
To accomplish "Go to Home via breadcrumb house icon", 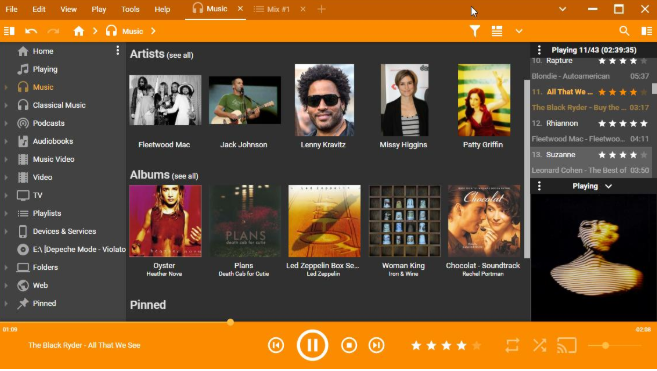I will point(79,31).
